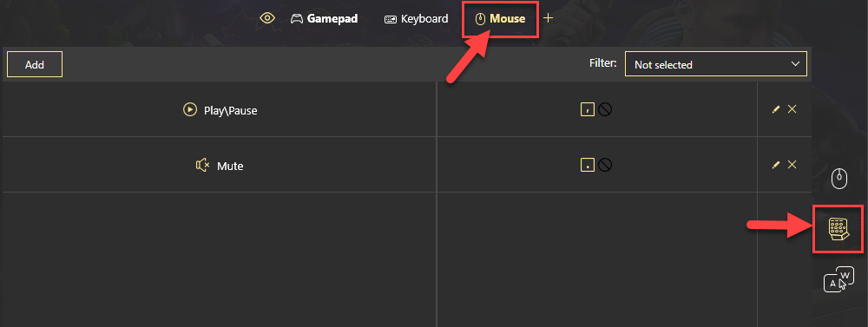868x327 pixels.
Task: Select the highlighted key combos keypad icon
Action: point(838,229)
